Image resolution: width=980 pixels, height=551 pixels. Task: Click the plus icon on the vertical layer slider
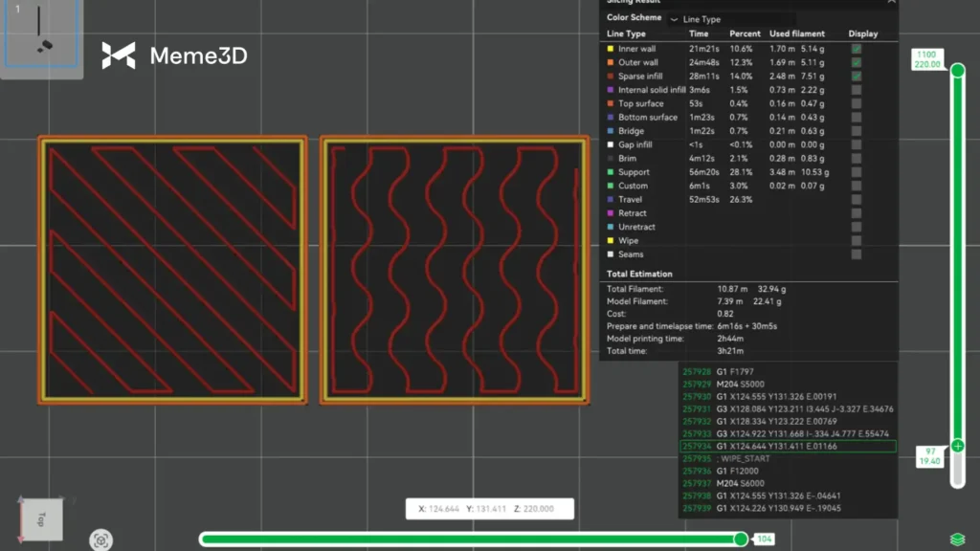tap(957, 446)
